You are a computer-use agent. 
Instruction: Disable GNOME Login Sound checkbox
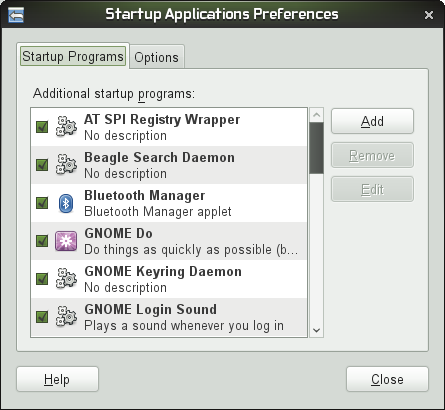[x=42, y=317]
